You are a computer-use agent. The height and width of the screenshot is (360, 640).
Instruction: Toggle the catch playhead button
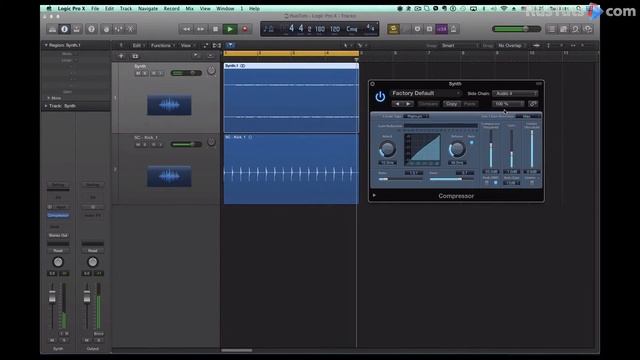click(230, 45)
